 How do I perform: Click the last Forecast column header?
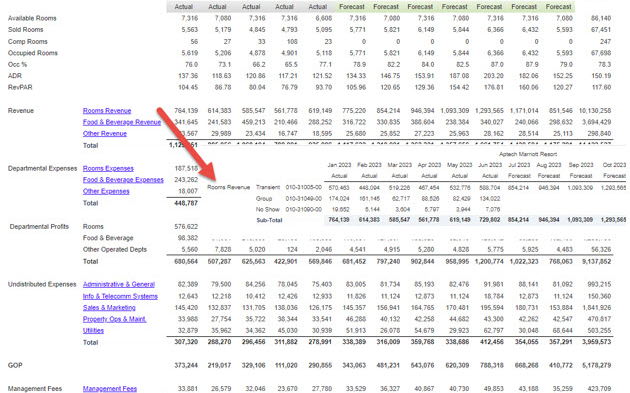pos(558,6)
